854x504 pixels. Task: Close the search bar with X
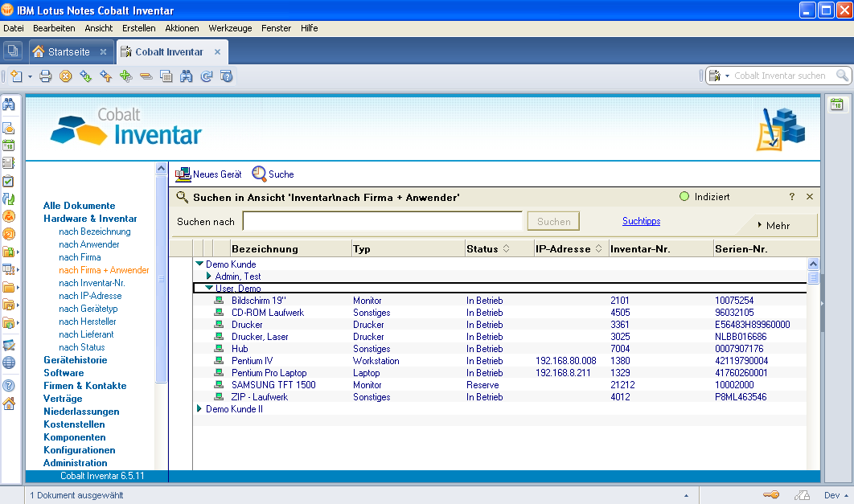click(810, 196)
